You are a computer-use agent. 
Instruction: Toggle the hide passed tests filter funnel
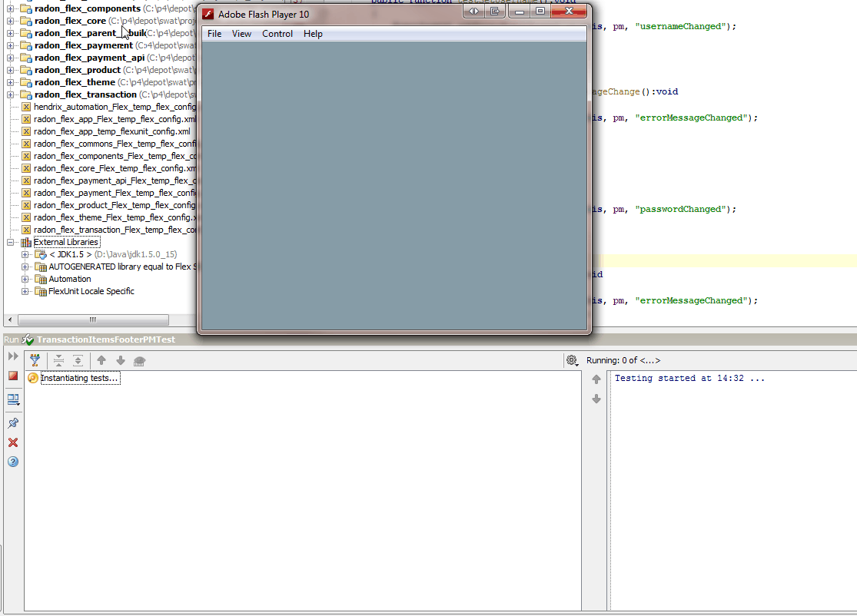click(x=35, y=360)
